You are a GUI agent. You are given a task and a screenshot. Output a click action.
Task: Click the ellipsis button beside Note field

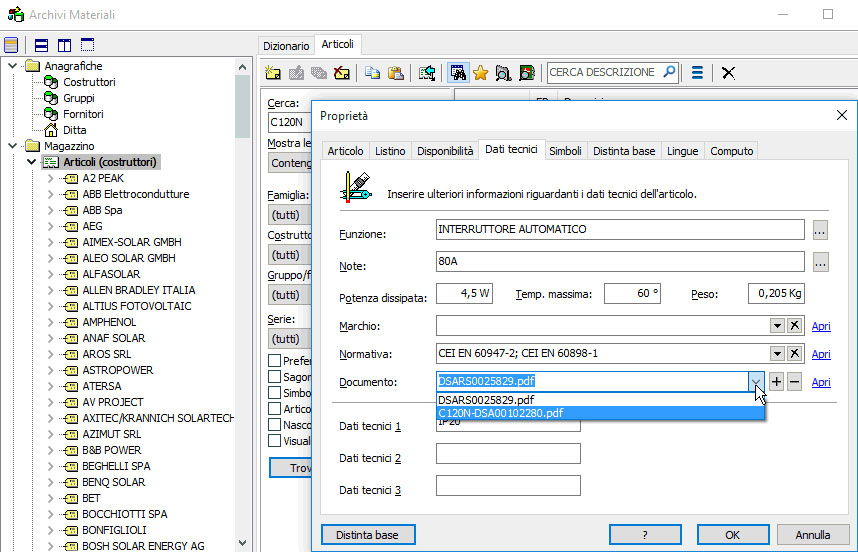820,262
